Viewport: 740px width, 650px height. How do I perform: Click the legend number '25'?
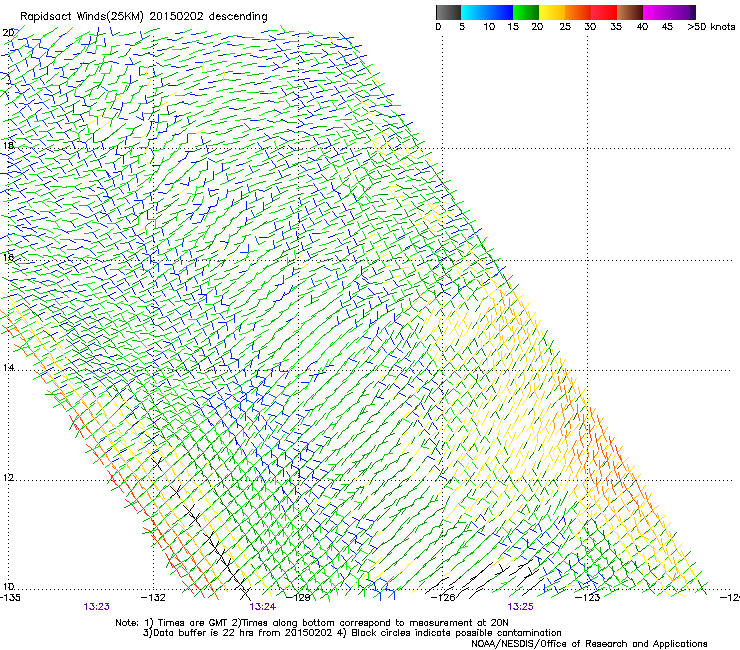coord(565,27)
